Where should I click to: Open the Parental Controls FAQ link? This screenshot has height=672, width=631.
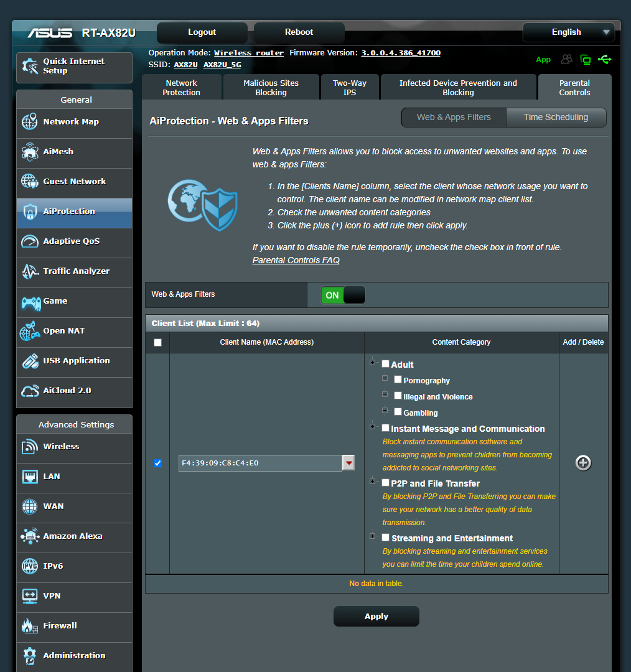(x=296, y=261)
